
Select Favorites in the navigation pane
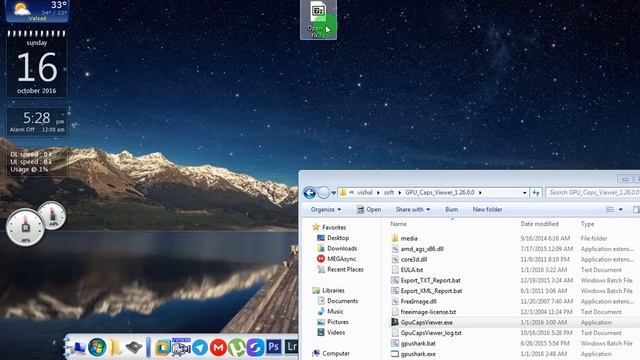(334, 227)
